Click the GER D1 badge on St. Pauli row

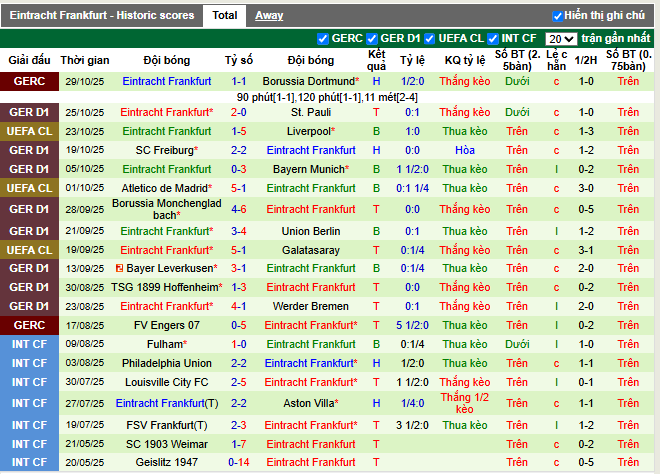pyautogui.click(x=28, y=113)
